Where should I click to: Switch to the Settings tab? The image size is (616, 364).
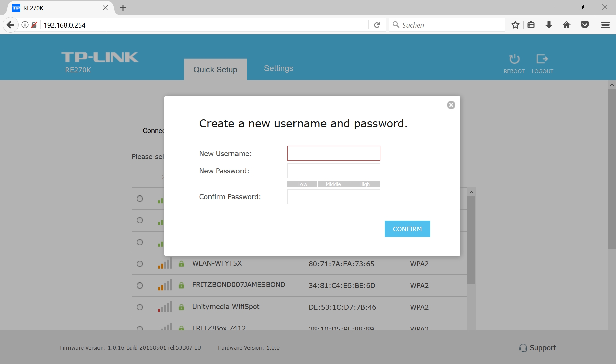tap(279, 69)
